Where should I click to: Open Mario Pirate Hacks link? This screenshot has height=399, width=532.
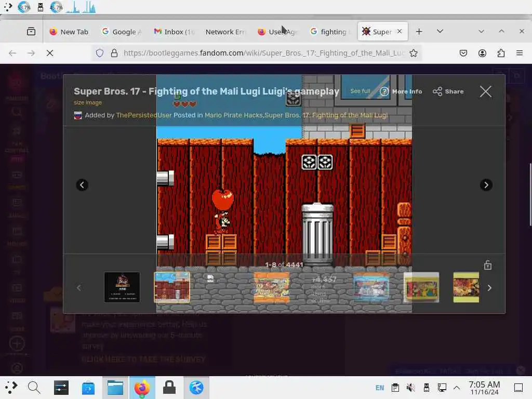(x=233, y=115)
